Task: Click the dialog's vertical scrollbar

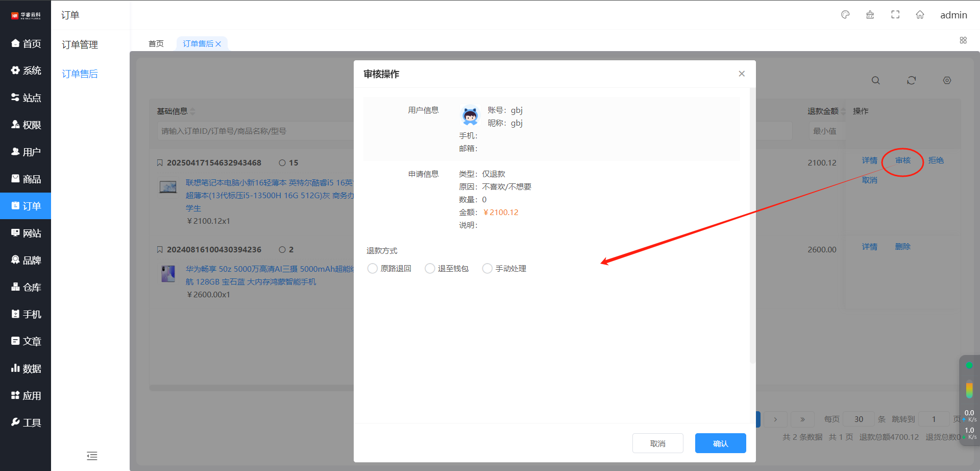Action: [752, 225]
